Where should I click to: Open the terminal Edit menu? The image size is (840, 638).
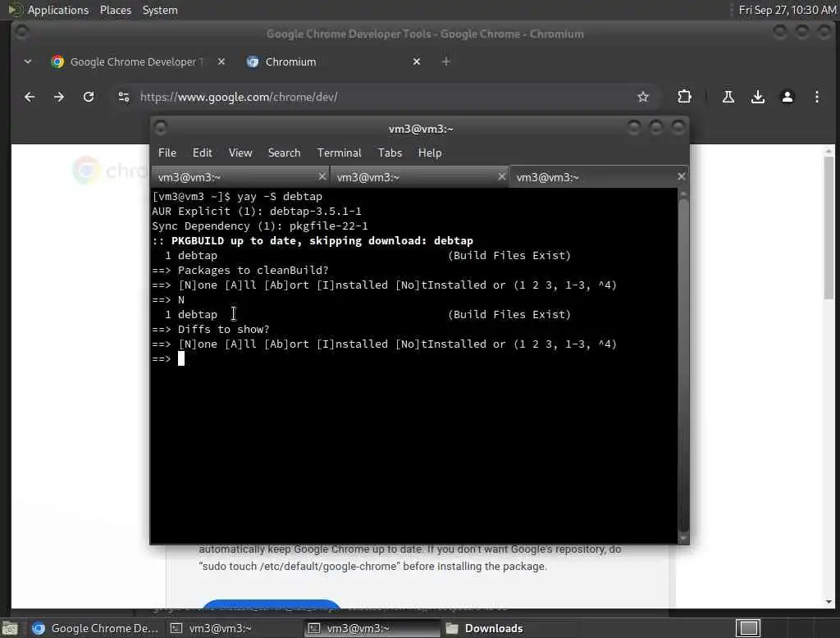tap(202, 153)
